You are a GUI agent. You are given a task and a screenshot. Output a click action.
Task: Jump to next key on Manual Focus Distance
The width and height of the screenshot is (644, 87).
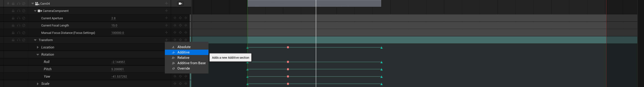[x=186, y=33]
